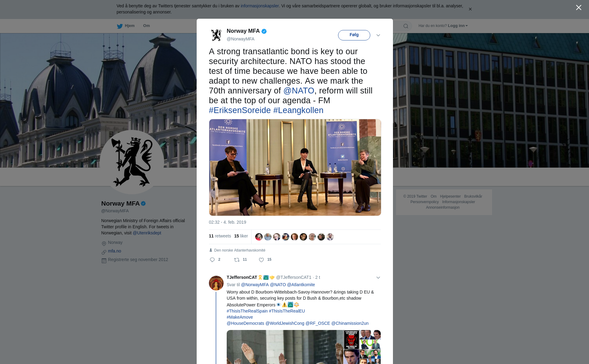Image resolution: width=589 pixels, height=364 pixels.
Task: Open the Logg inn dropdown
Action: (458, 26)
